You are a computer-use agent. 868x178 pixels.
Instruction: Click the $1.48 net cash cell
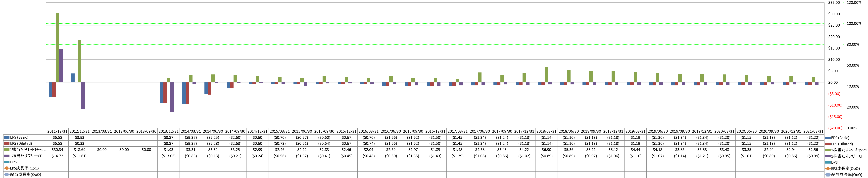(458, 150)
